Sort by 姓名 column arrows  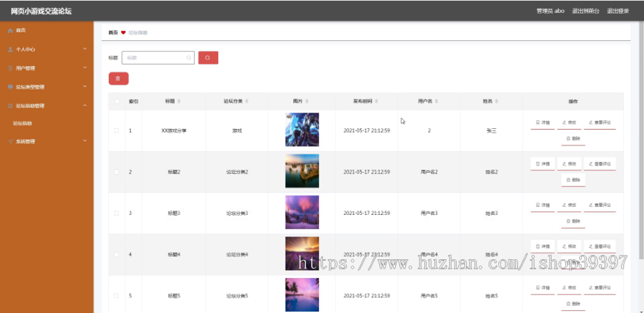point(497,101)
